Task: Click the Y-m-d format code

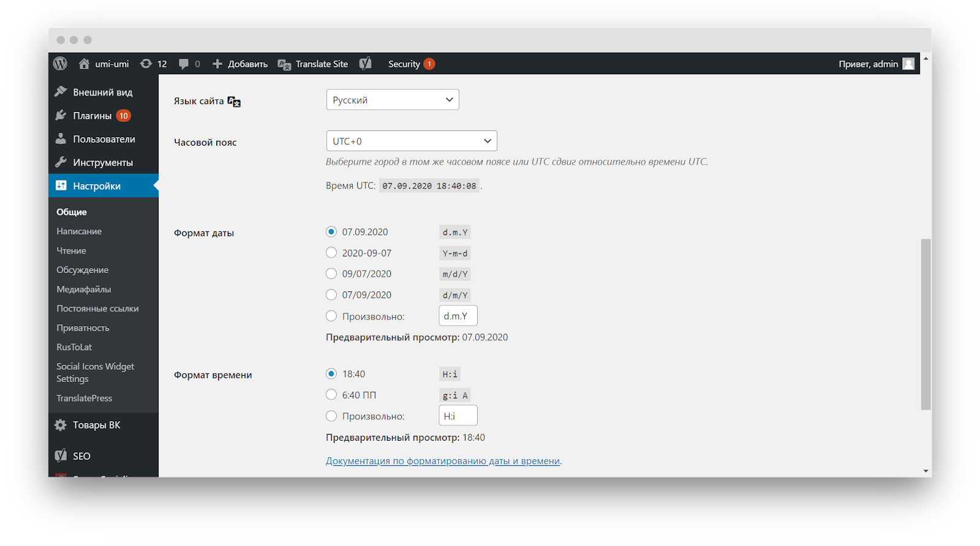Action: (x=455, y=253)
